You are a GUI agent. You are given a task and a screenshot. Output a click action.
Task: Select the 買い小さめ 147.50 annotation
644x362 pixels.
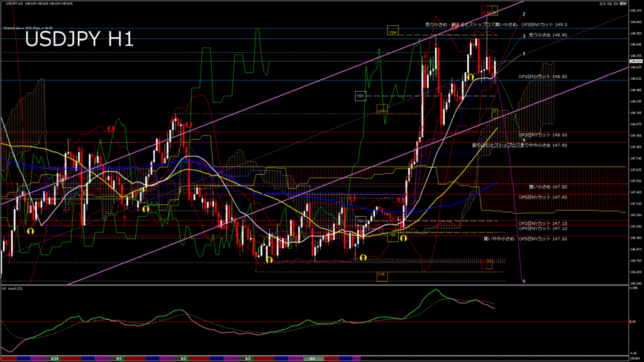[x=548, y=187]
